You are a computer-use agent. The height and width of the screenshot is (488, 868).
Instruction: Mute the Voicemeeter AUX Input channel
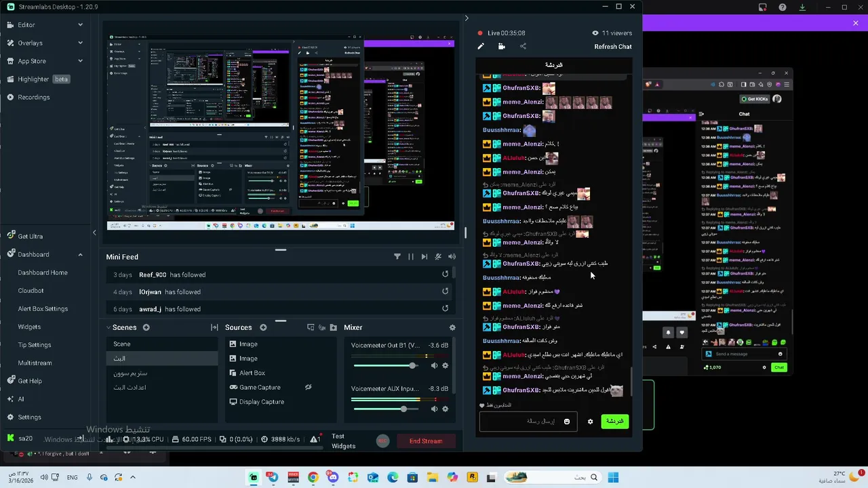434,409
